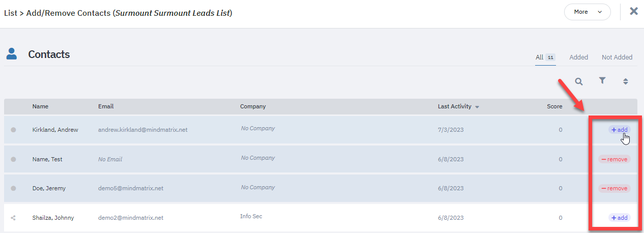Click status dot for Kirkland, Andrew
This screenshot has width=644, height=233.
click(13, 130)
